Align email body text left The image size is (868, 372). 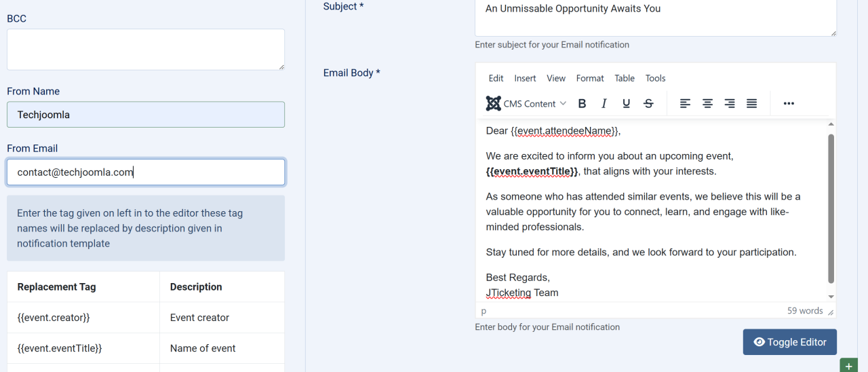686,104
